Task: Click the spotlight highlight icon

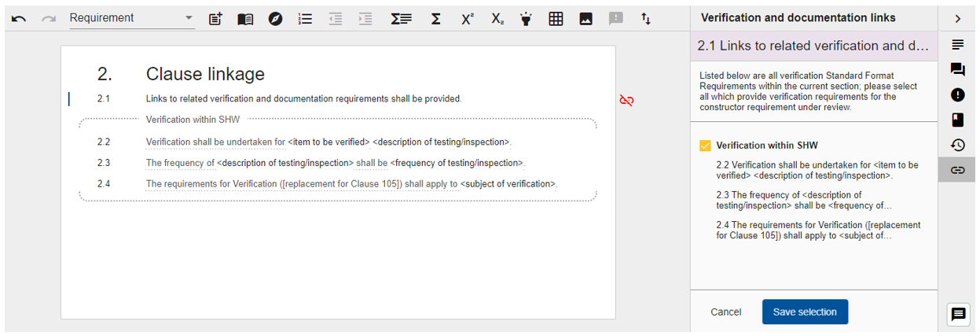Action: point(526,19)
